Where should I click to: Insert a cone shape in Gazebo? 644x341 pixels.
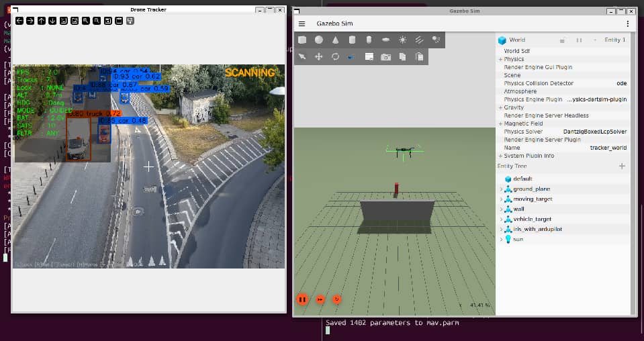tap(336, 40)
